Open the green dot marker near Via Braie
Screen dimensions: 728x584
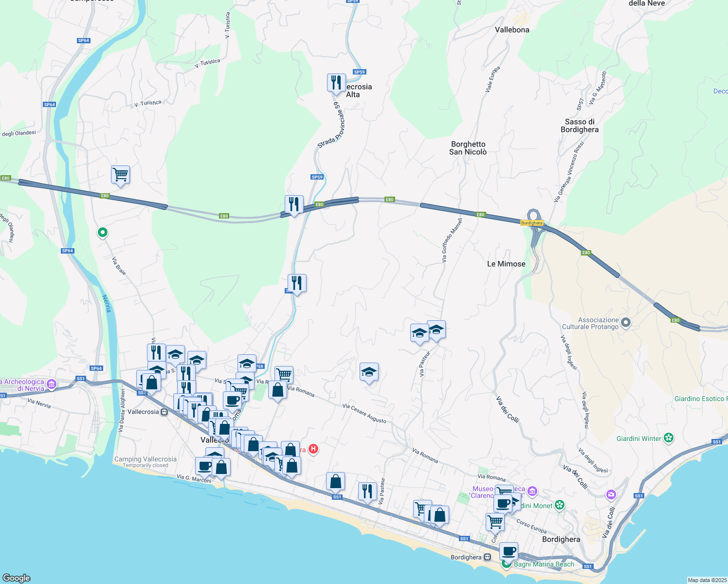(x=102, y=233)
